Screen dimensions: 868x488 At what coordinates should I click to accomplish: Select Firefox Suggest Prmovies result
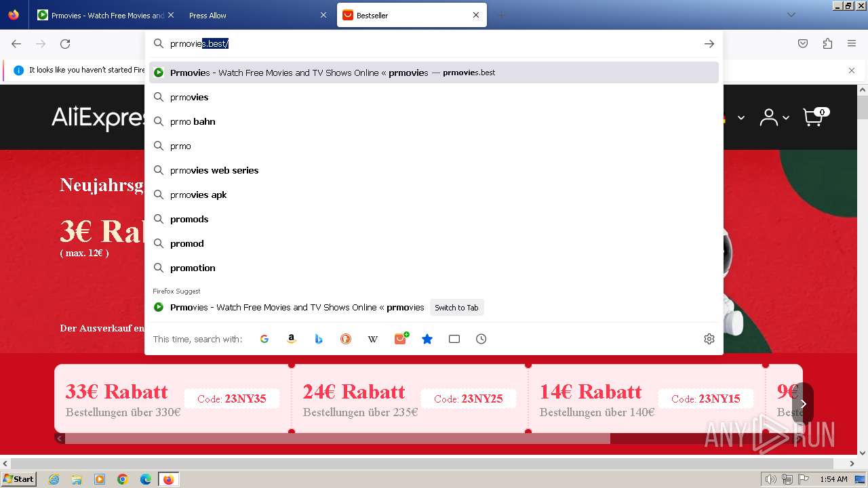pos(434,307)
